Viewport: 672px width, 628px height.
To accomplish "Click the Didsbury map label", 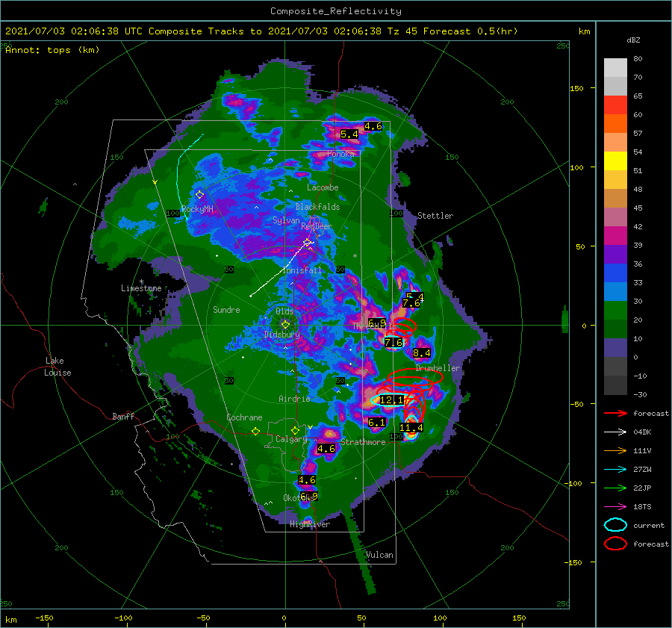I will pyautogui.click(x=281, y=335).
